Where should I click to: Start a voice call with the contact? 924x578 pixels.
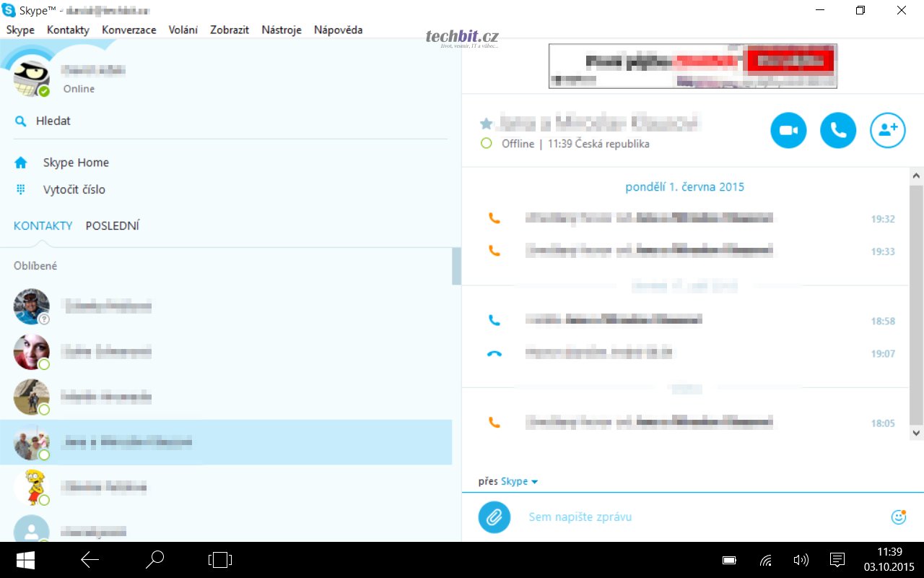pyautogui.click(x=838, y=131)
